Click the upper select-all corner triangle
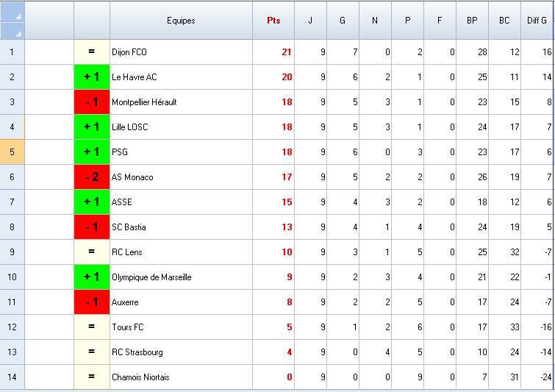Image resolution: width=555 pixels, height=392 pixels. 17,14
